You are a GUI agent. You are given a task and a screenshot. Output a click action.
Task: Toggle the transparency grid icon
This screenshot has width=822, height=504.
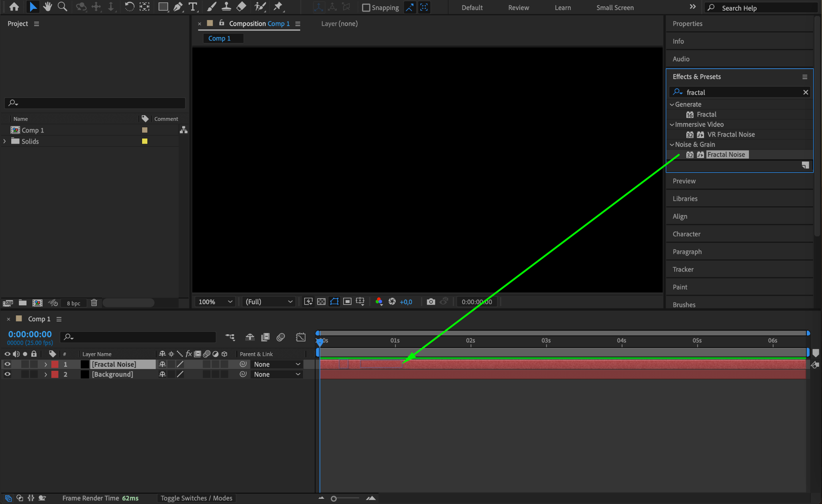point(321,302)
